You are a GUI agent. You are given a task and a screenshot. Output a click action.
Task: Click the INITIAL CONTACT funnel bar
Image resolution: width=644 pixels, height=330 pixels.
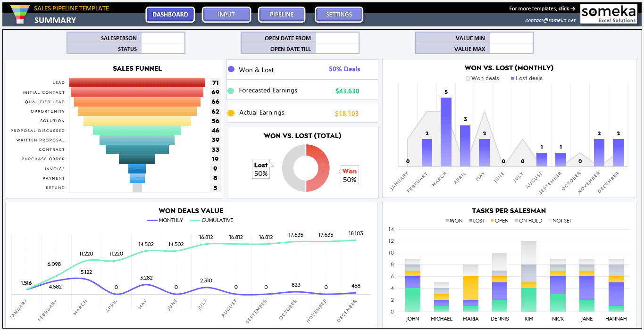tap(137, 92)
